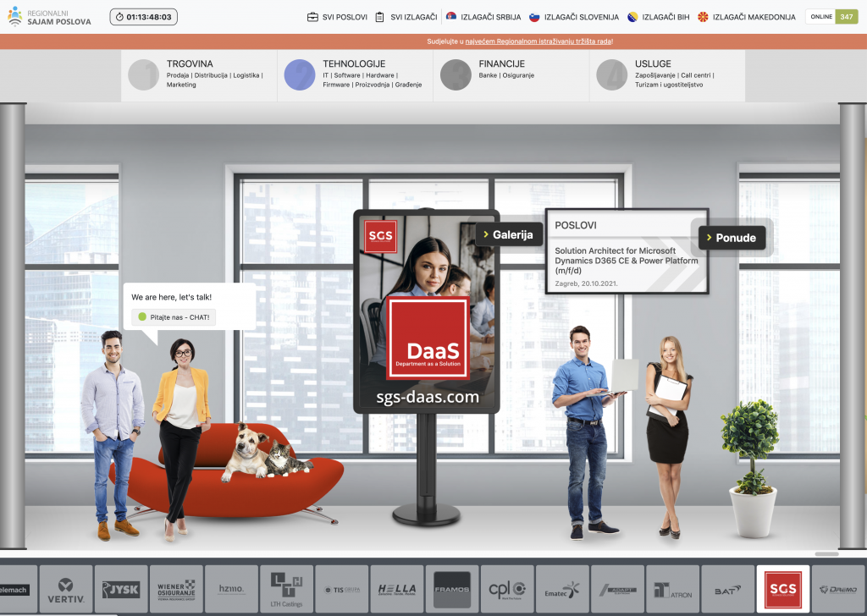Open the sgs-daas.com billboard display
The width and height of the screenshot is (867, 616).
pos(427,311)
